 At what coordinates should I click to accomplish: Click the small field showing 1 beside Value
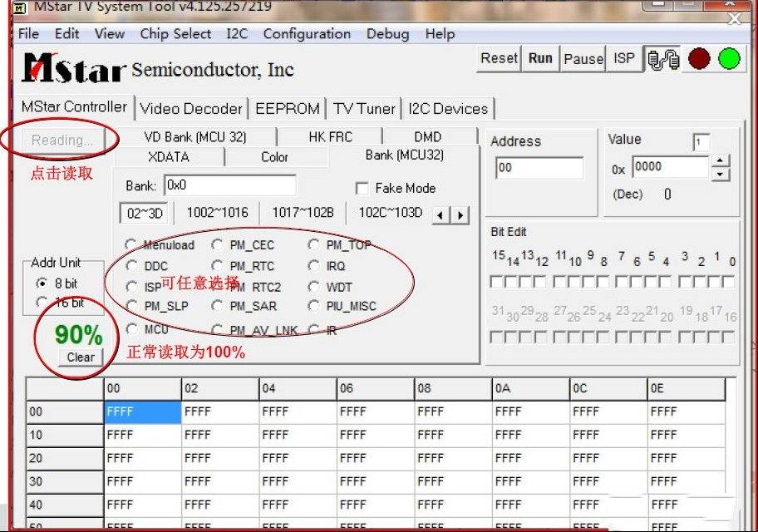(701, 143)
